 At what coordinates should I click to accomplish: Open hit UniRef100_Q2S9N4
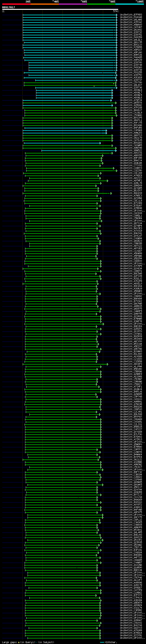(x=131, y=198)
